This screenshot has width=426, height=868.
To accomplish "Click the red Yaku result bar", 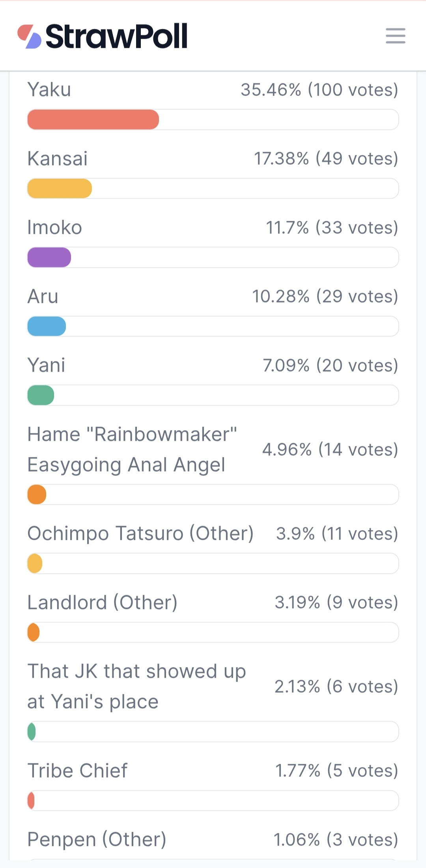I will tap(93, 120).
